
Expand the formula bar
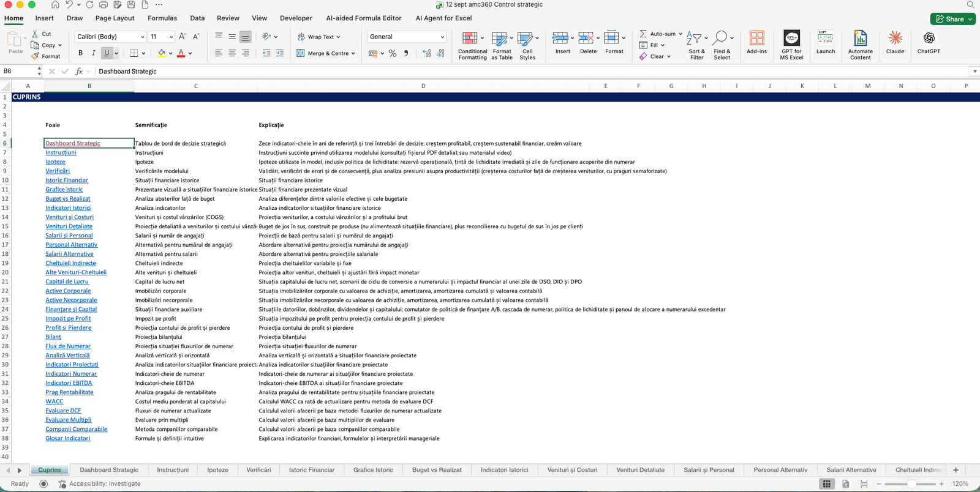pos(974,72)
